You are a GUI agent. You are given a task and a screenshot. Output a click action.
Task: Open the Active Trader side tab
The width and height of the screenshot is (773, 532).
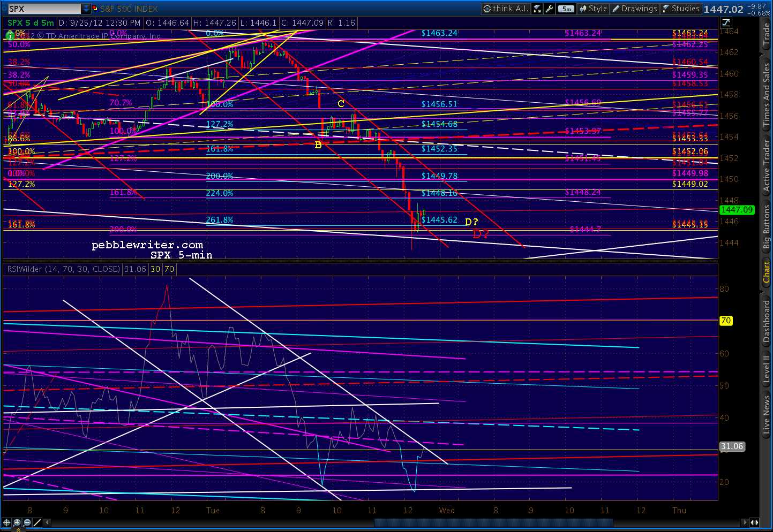point(767,166)
